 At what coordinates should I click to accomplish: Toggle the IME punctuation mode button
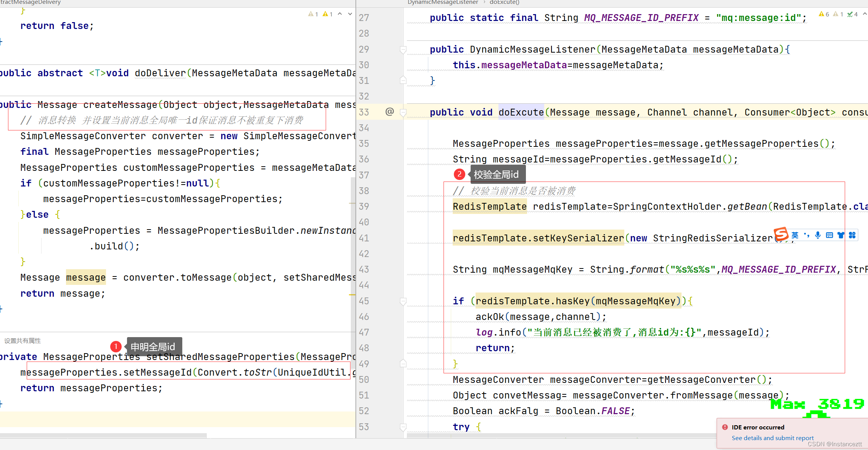pyautogui.click(x=806, y=235)
